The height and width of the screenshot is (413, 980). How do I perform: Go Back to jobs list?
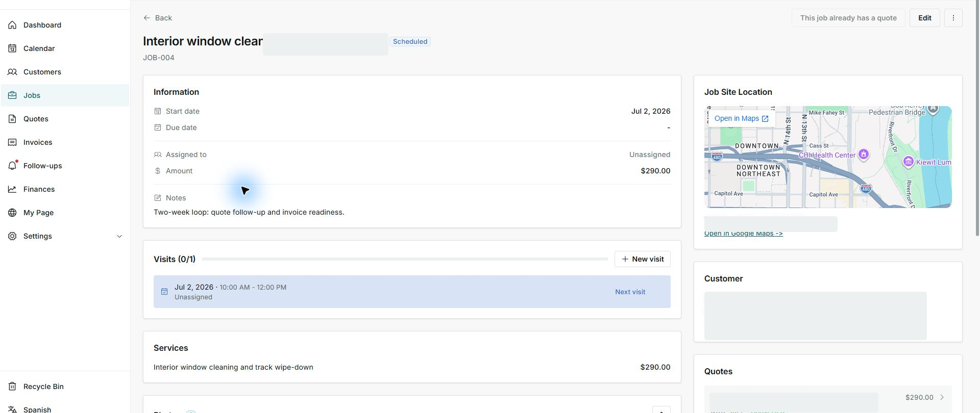(158, 18)
